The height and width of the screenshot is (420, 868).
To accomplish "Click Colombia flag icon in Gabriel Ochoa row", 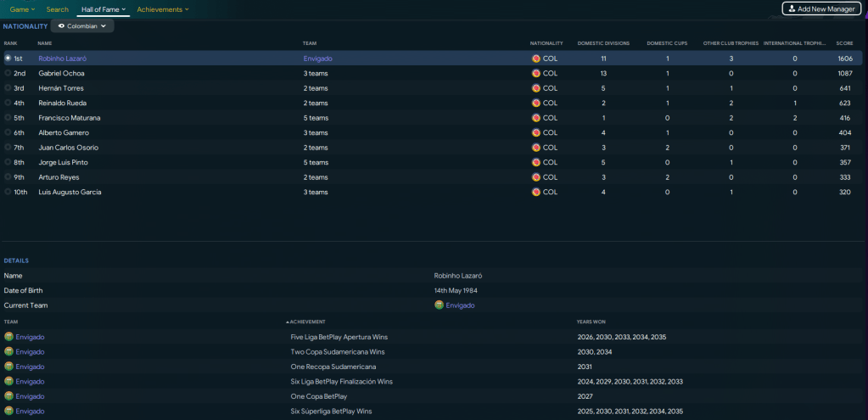I will pos(535,74).
